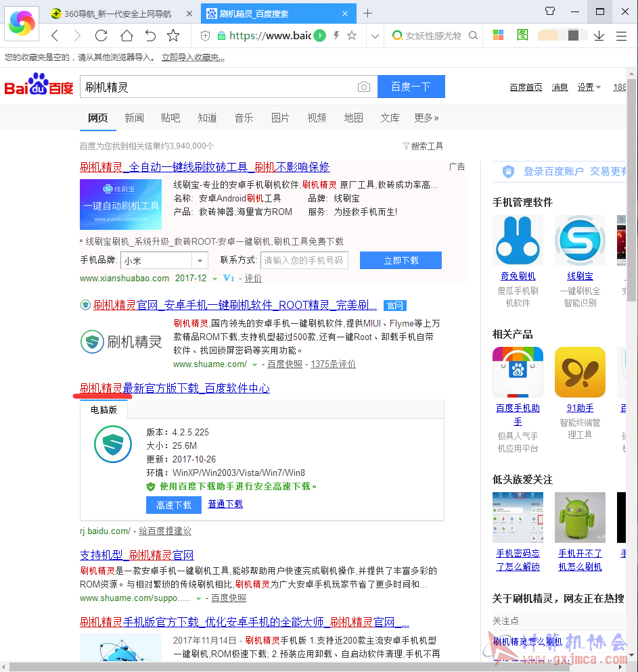Click the 立即下载 button
The width and height of the screenshot is (638, 672).
[401, 260]
